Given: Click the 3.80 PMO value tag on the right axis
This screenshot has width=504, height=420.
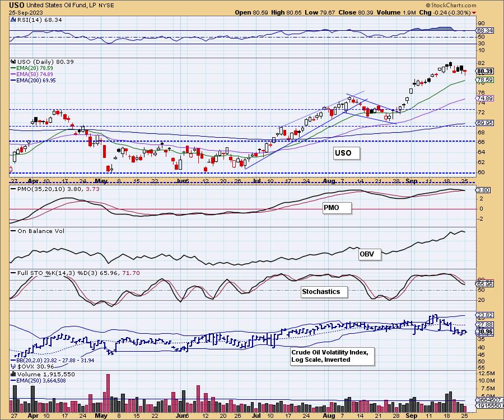Looking at the screenshot, I should click(484, 190).
